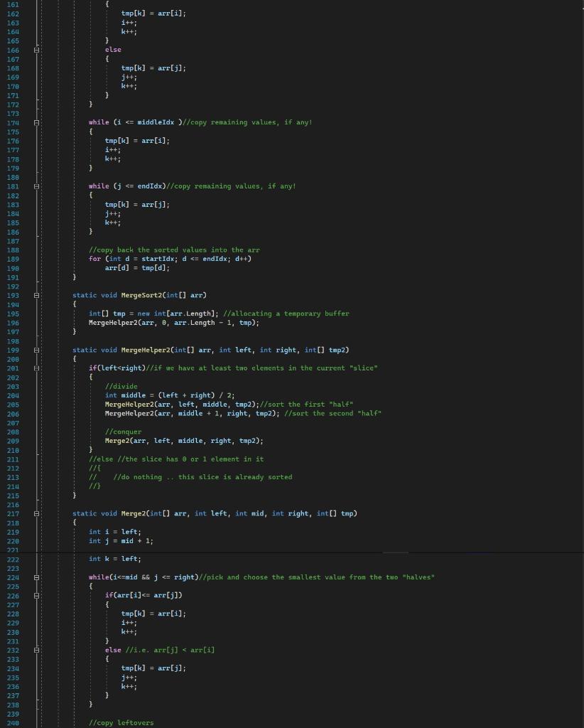The width and height of the screenshot is (584, 728).
Task: Collapse the if(arr[i]<= arr[j]) block
Action: tap(36, 595)
